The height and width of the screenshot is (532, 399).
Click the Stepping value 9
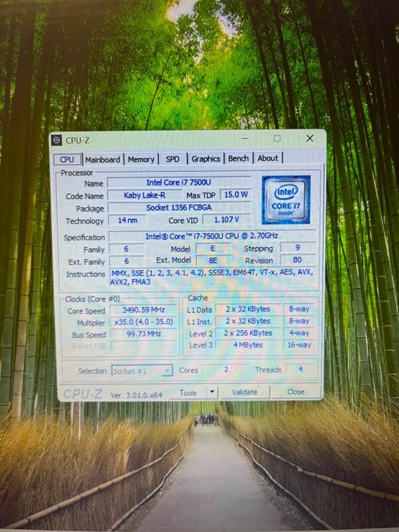pos(298,248)
